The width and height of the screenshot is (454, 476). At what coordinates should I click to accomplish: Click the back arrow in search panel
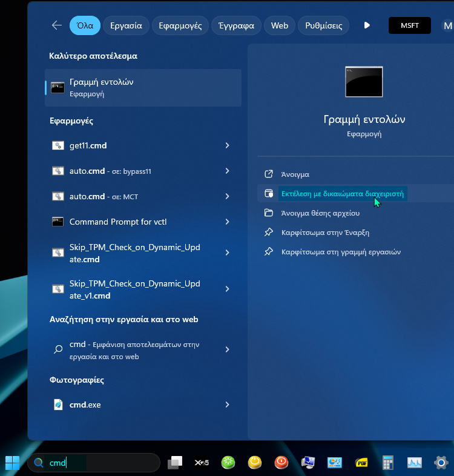click(57, 25)
